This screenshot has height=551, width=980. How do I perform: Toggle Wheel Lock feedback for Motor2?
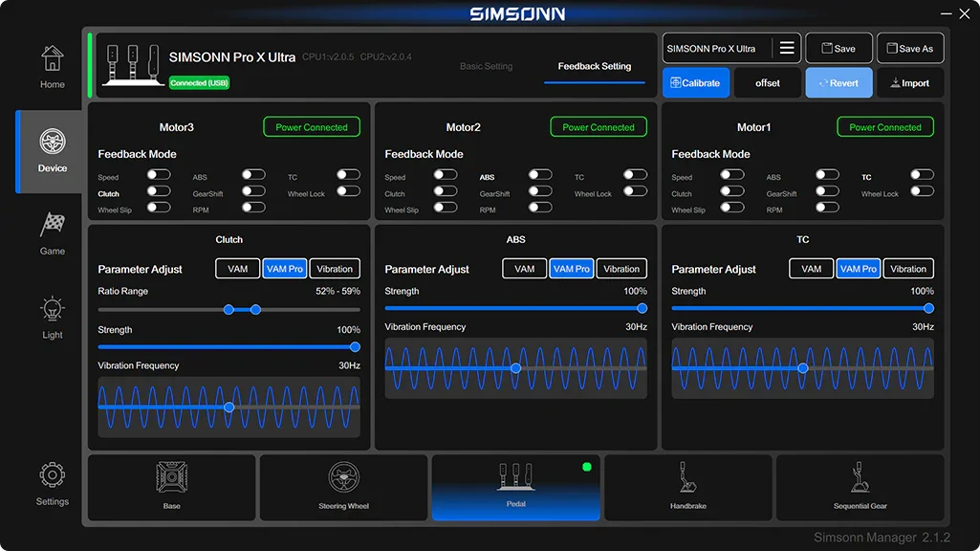[x=635, y=190]
